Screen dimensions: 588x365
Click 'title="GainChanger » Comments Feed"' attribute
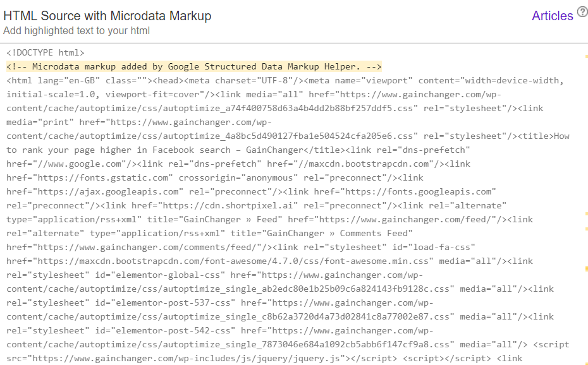click(322, 233)
